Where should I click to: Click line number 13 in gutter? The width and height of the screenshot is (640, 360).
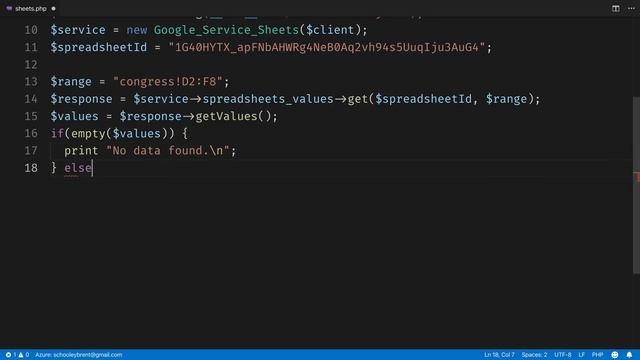coord(31,82)
